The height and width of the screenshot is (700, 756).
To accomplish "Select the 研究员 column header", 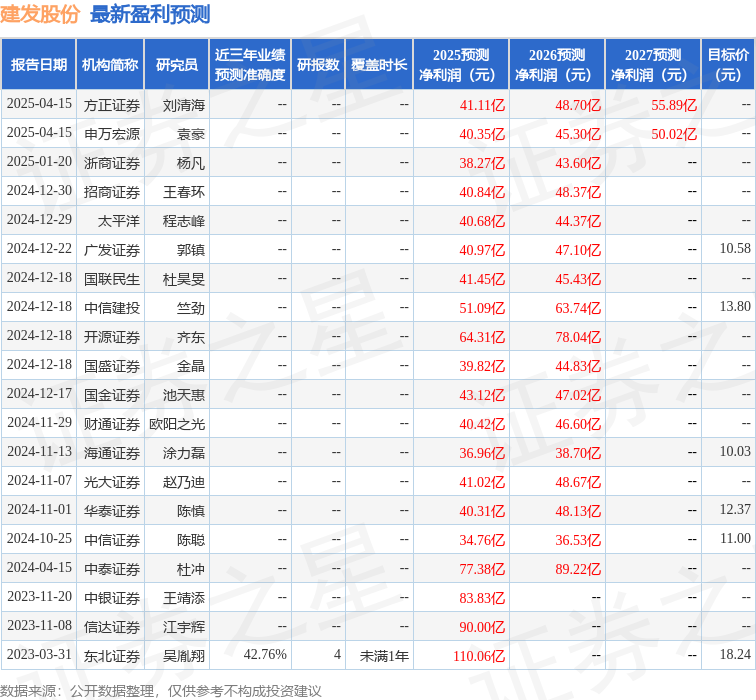I will tap(177, 65).
